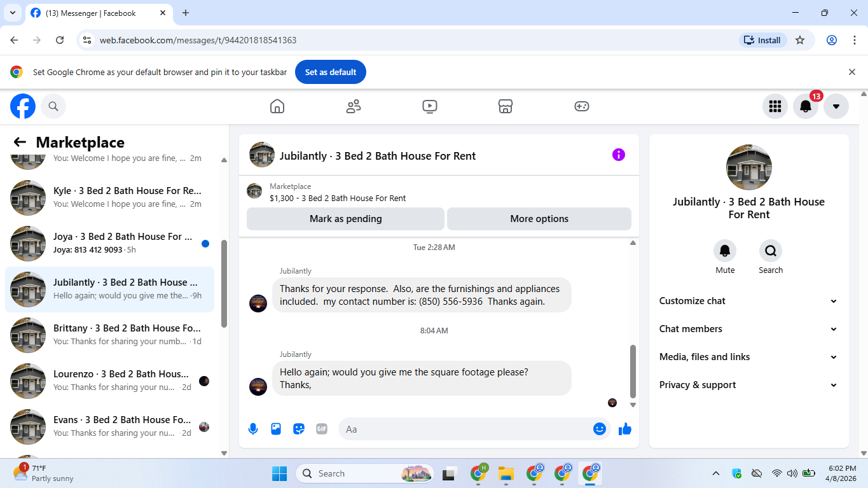Click back arrow beside Marketplace heading

click(x=20, y=142)
